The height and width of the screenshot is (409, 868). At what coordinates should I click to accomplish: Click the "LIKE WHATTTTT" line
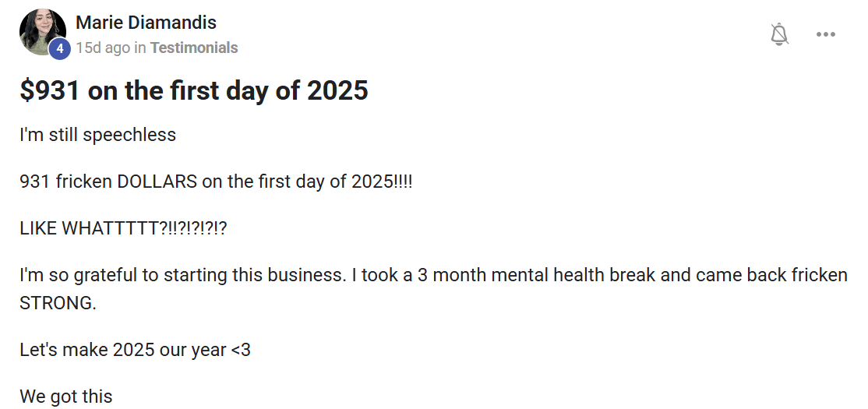tap(123, 230)
